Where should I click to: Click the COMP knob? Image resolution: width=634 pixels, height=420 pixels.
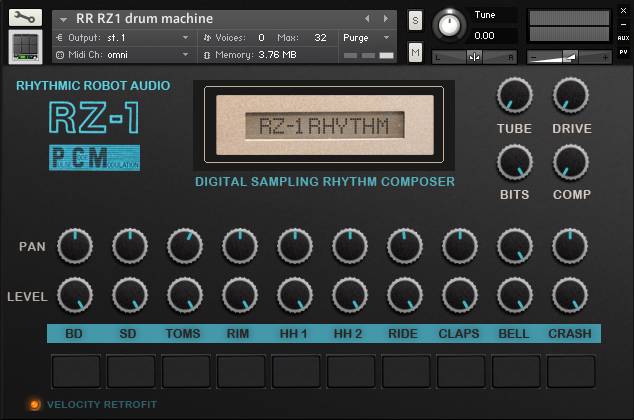click(571, 162)
